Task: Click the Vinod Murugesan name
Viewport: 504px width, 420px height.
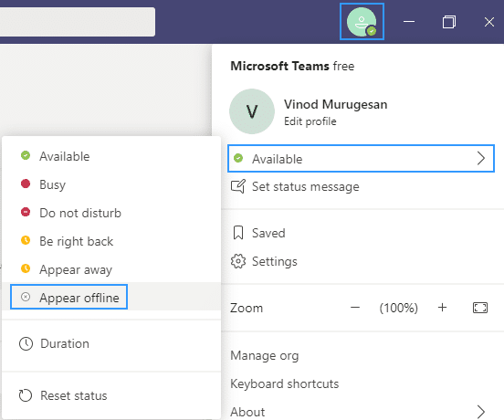Action: [336, 104]
